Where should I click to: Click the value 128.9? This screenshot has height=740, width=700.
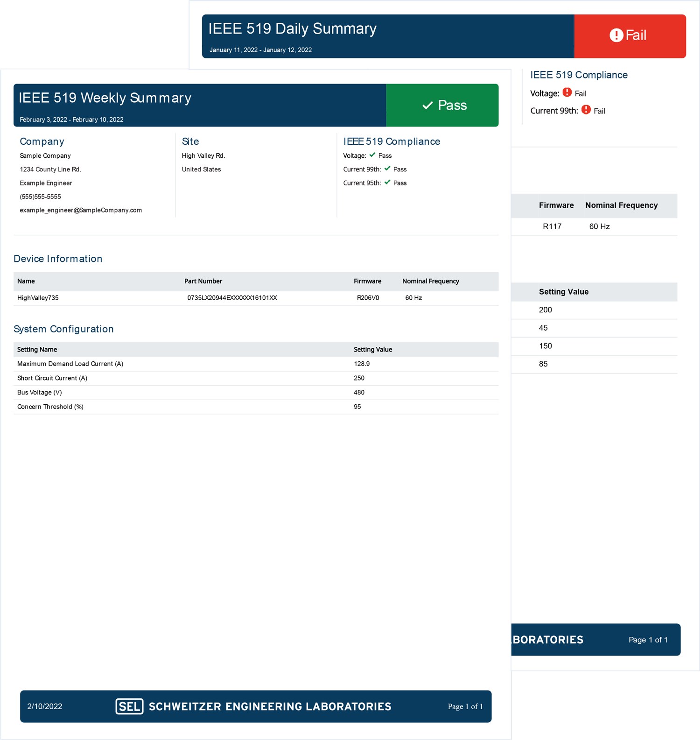click(362, 364)
